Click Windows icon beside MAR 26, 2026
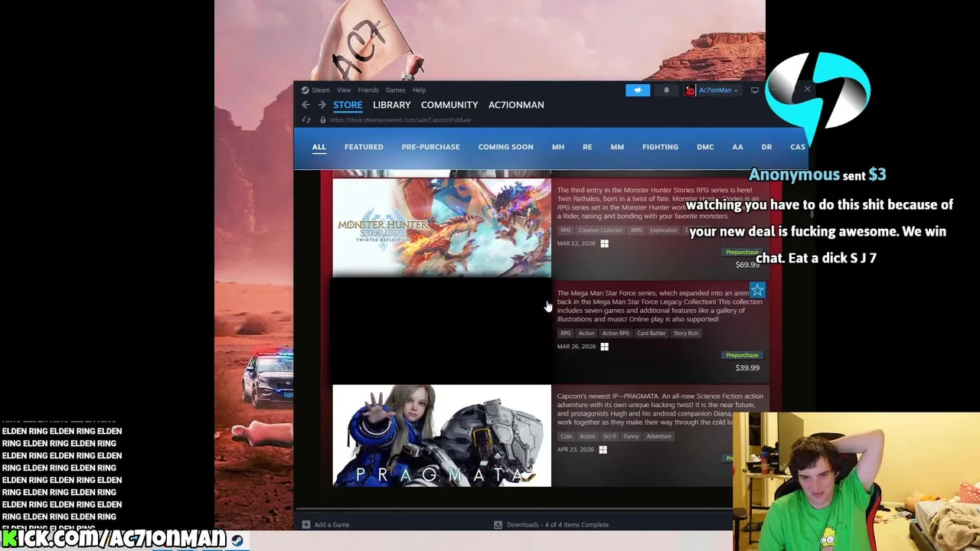Viewport: 980px width, 551px height. pos(604,347)
